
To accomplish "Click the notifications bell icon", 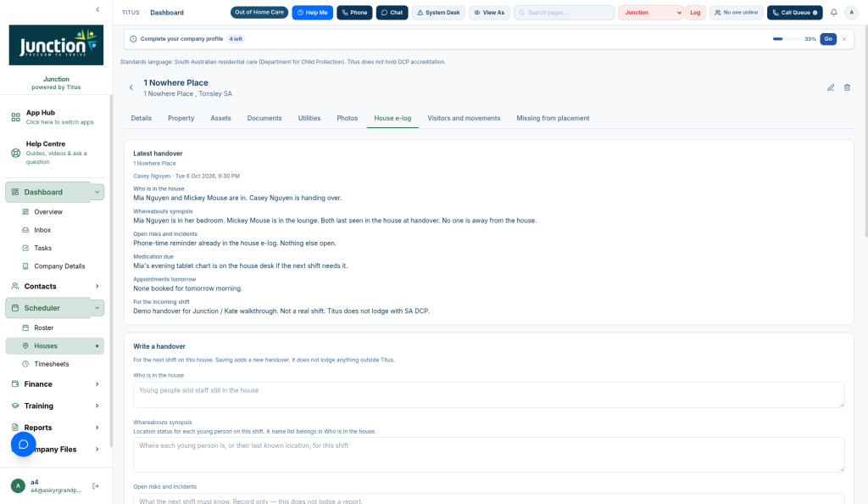I will pos(833,12).
